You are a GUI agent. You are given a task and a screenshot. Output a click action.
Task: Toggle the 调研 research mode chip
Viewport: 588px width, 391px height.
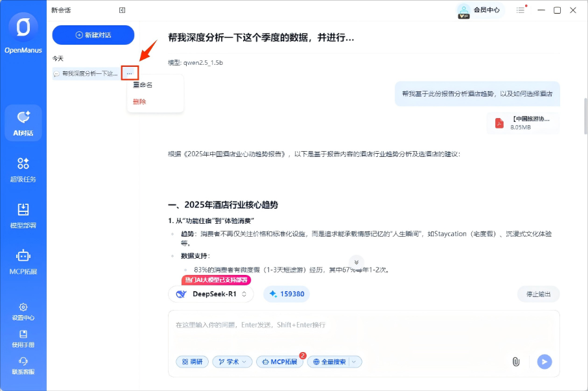192,362
